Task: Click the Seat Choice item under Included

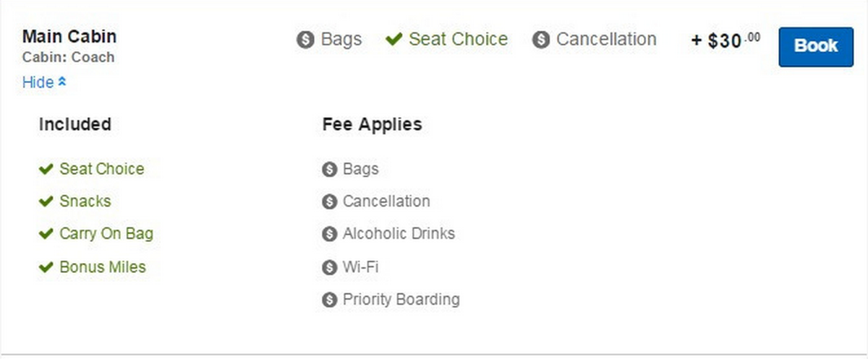Action: tap(101, 169)
